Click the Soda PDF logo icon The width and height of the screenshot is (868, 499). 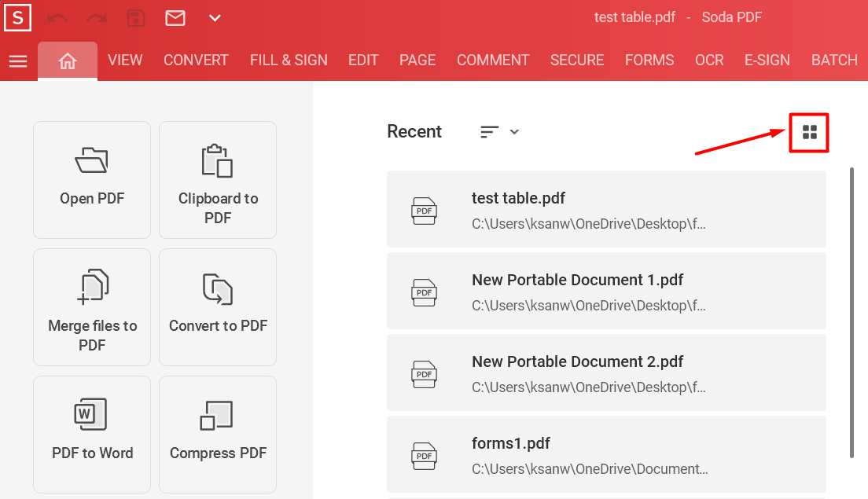[x=18, y=18]
